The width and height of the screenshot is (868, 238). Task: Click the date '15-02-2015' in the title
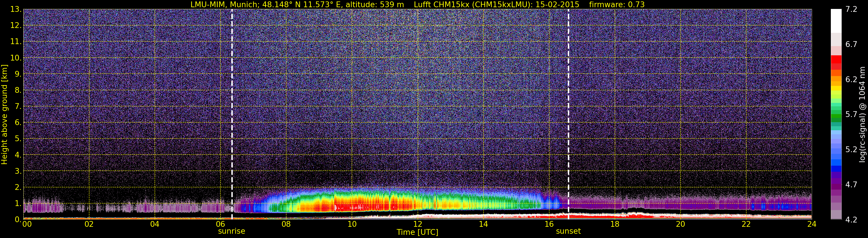tap(557, 4)
